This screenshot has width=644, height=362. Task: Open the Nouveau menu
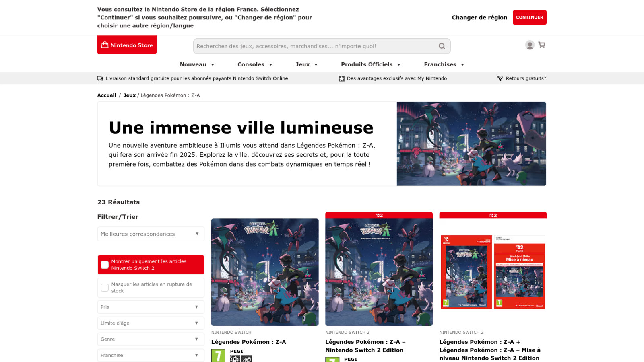[x=197, y=64]
